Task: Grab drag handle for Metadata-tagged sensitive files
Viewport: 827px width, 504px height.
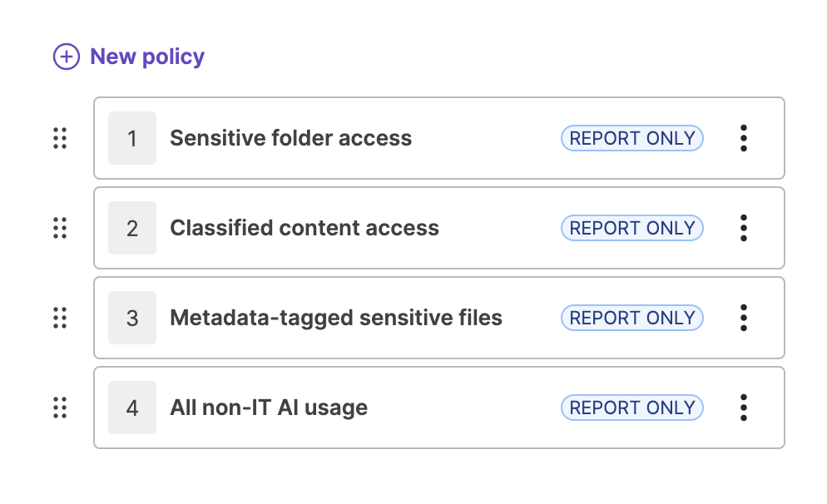Action: [59, 318]
